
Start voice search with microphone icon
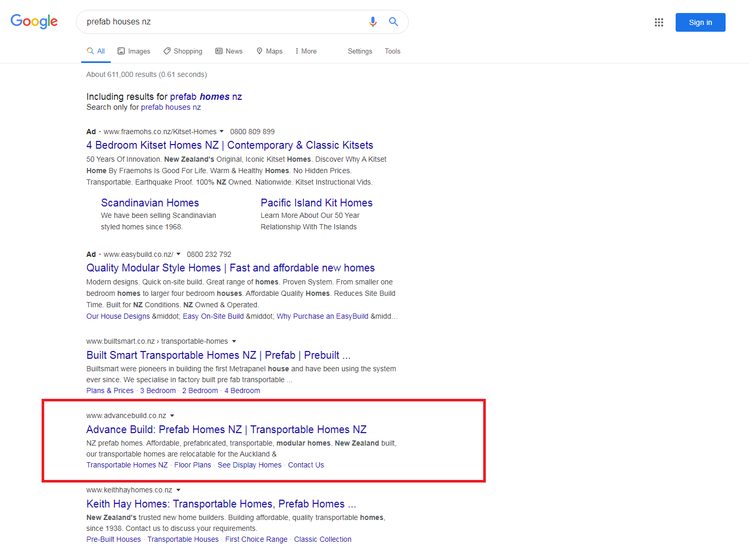373,22
